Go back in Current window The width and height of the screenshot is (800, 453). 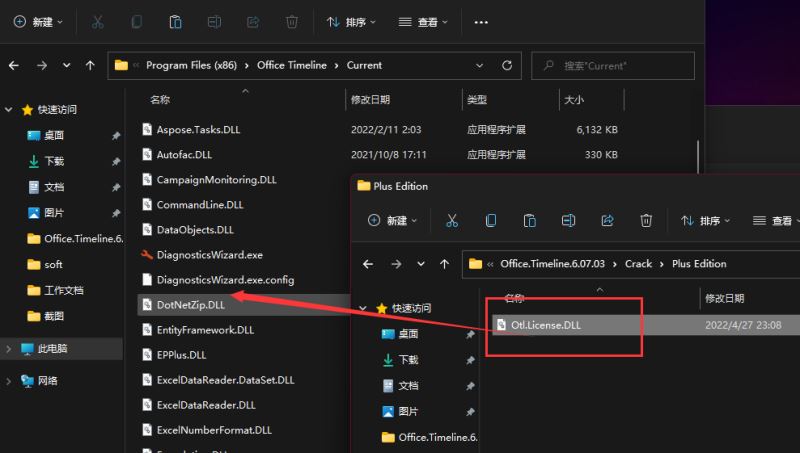[x=14, y=65]
